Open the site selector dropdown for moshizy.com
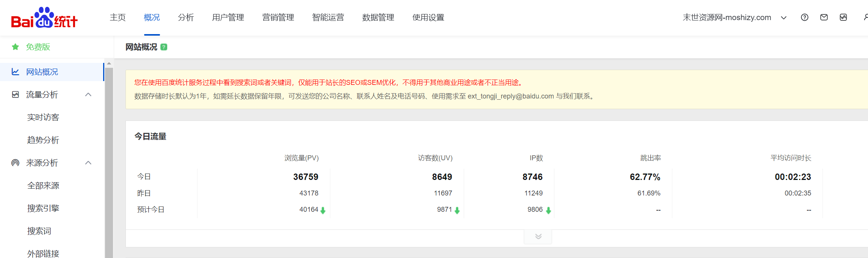Screen dimensions: 868x258 coord(783,18)
